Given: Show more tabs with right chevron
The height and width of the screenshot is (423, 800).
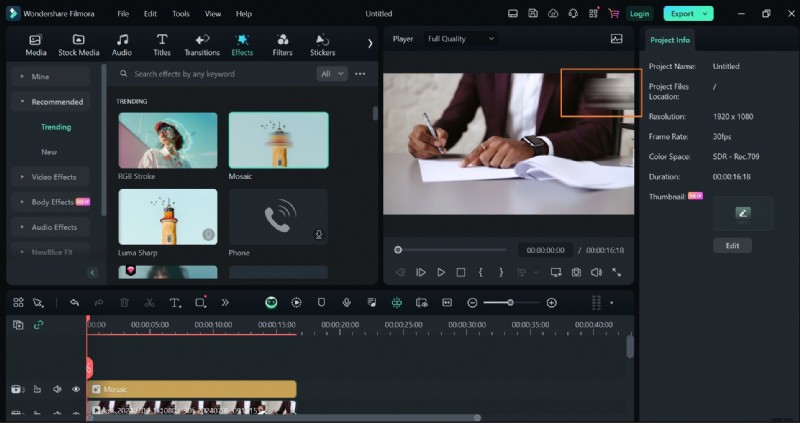Looking at the screenshot, I should coord(370,44).
